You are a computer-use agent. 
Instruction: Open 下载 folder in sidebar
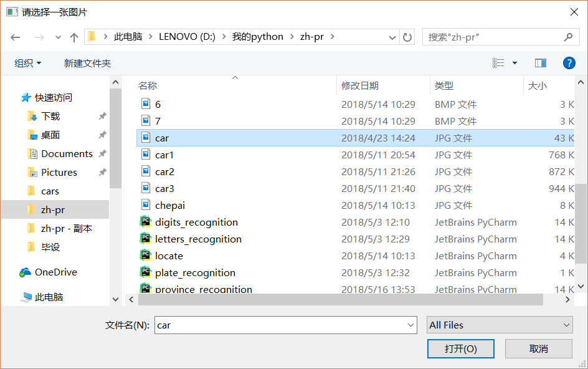coord(50,117)
